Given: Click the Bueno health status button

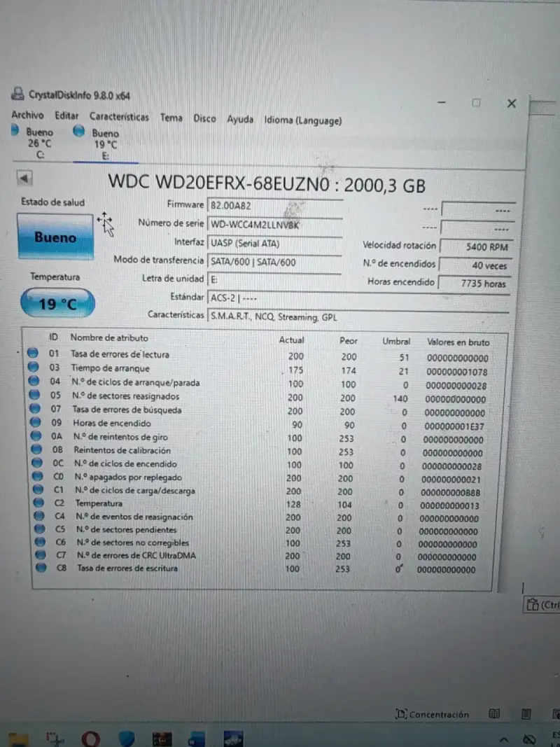Looking at the screenshot, I should (x=55, y=237).
